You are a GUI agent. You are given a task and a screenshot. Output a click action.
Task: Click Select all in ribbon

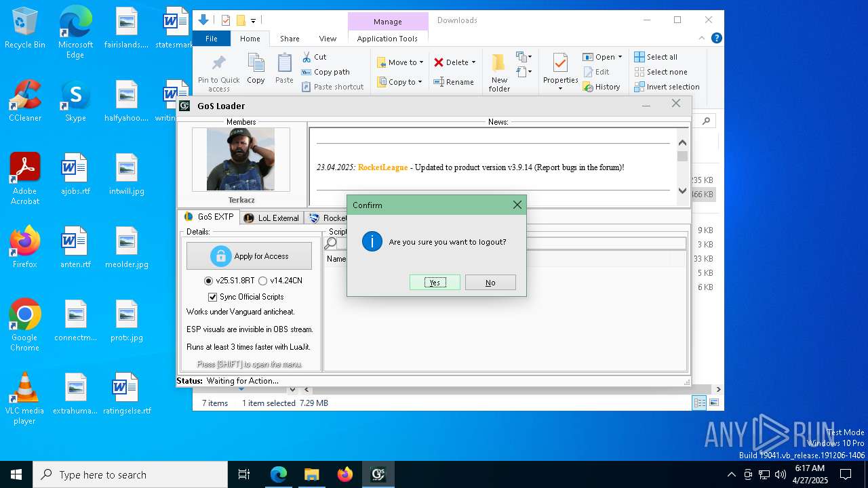[656, 57]
